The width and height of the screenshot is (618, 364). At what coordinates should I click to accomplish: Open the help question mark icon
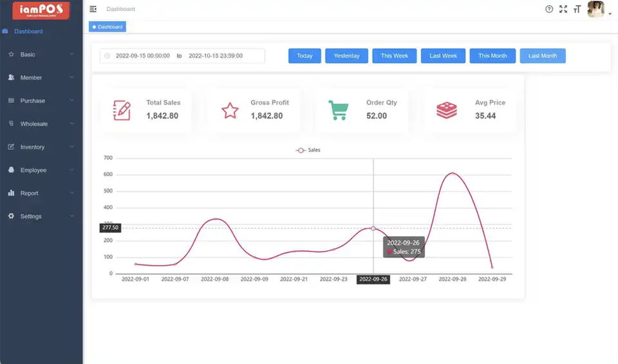(x=549, y=9)
